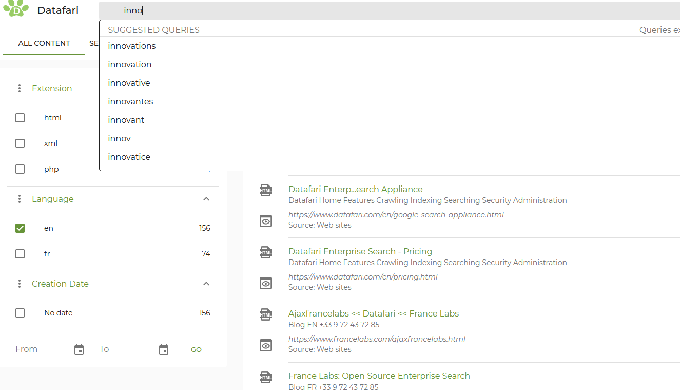Click the Creation Date facet heading
680x390 pixels.
click(x=60, y=284)
